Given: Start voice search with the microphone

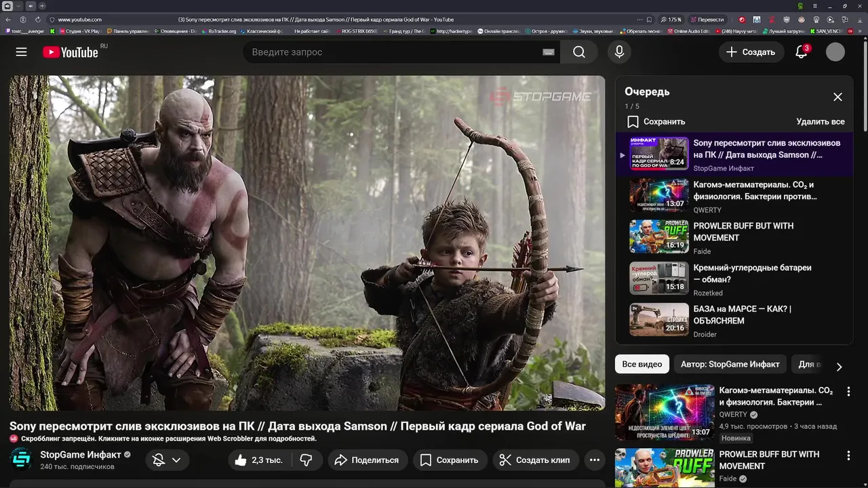Looking at the screenshot, I should coord(619,52).
